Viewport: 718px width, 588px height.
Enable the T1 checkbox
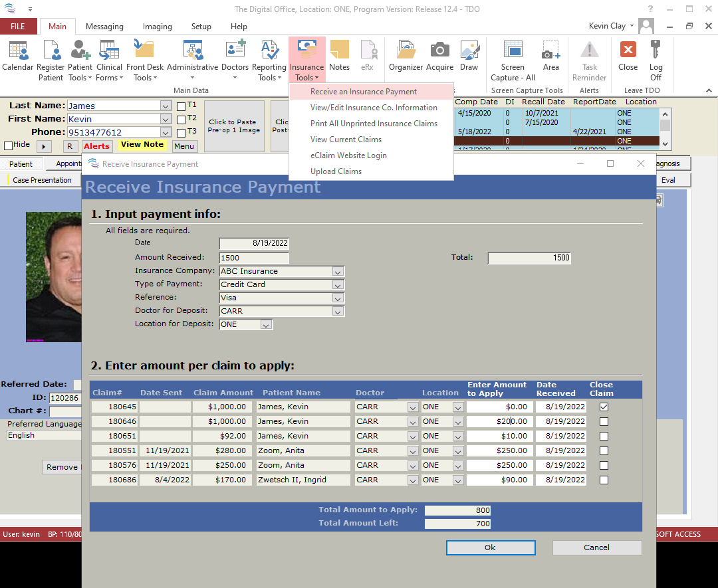(x=181, y=106)
